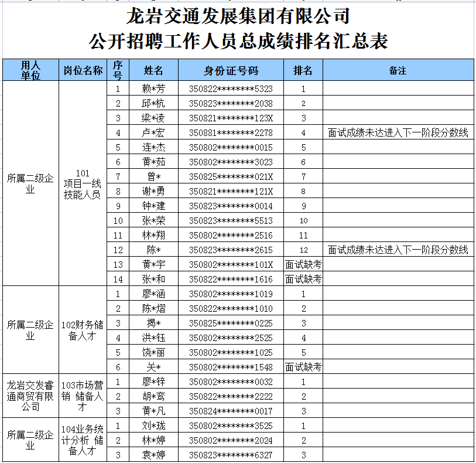Click the subtitle 公开招聘工作人员总成绩排名汇总表

point(238,41)
